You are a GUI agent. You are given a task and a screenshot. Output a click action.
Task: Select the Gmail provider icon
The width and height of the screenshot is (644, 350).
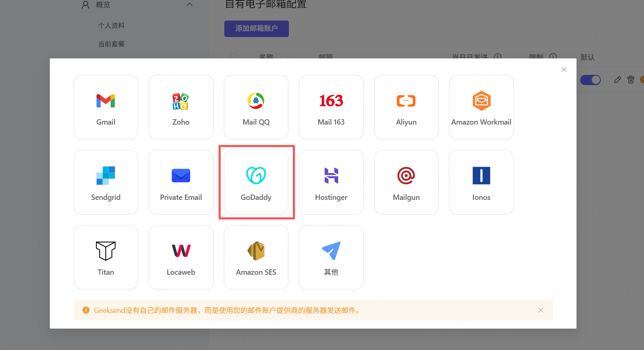tap(106, 107)
